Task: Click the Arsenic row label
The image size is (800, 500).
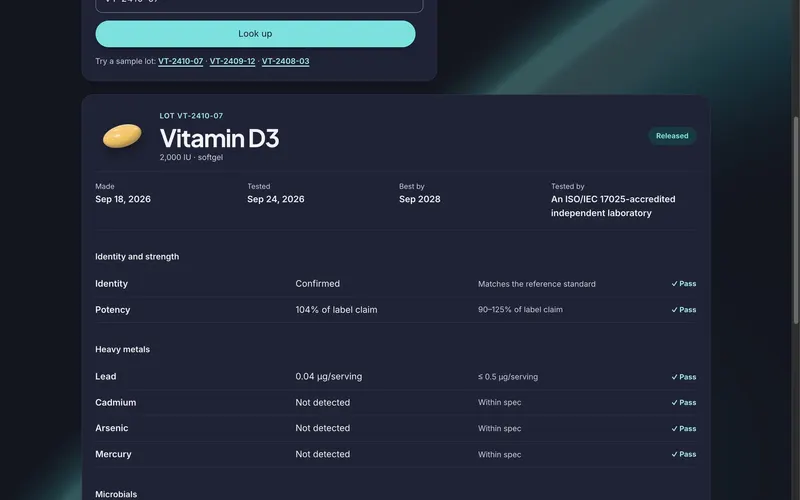Action: click(112, 428)
